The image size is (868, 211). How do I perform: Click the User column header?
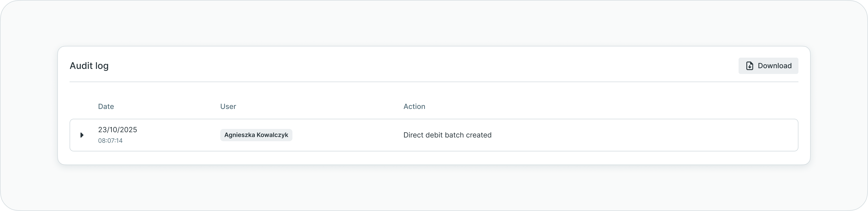pyautogui.click(x=228, y=106)
